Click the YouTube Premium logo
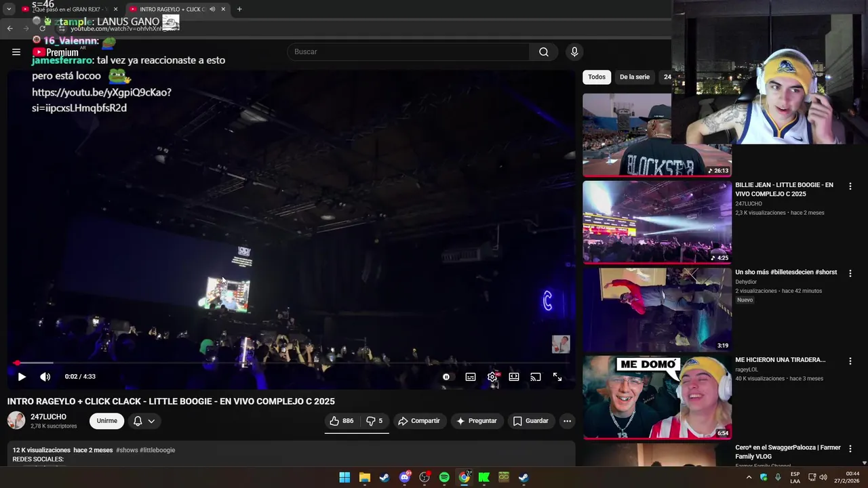868x488 pixels. point(56,52)
